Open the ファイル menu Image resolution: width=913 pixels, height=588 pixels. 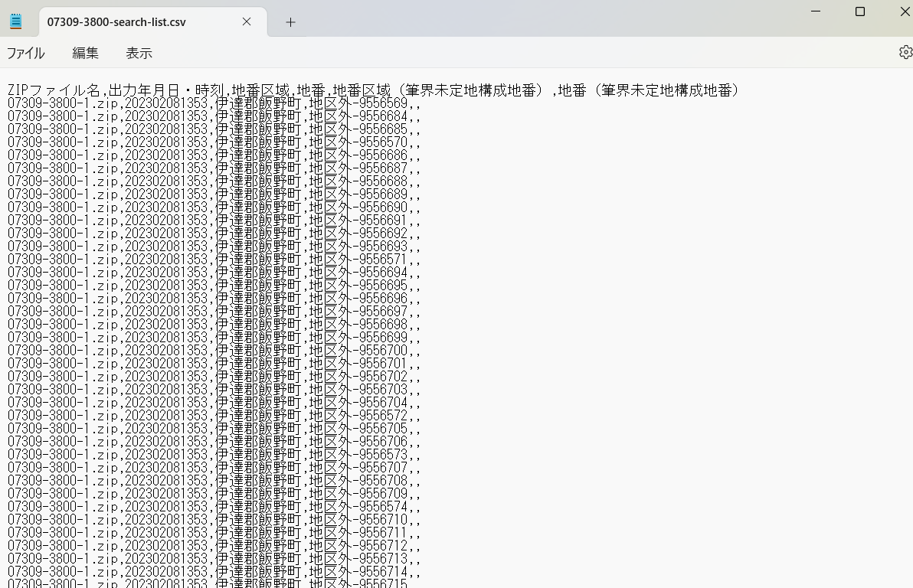(25, 53)
